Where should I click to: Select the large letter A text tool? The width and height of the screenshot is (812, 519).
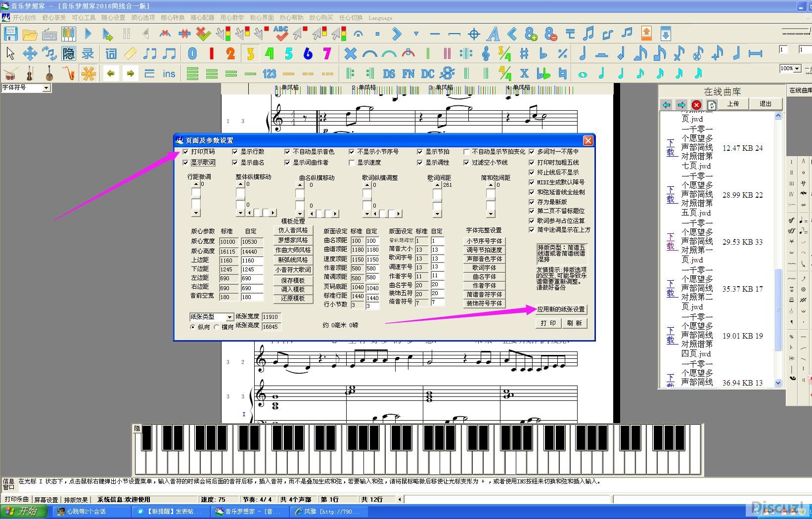[x=493, y=34]
